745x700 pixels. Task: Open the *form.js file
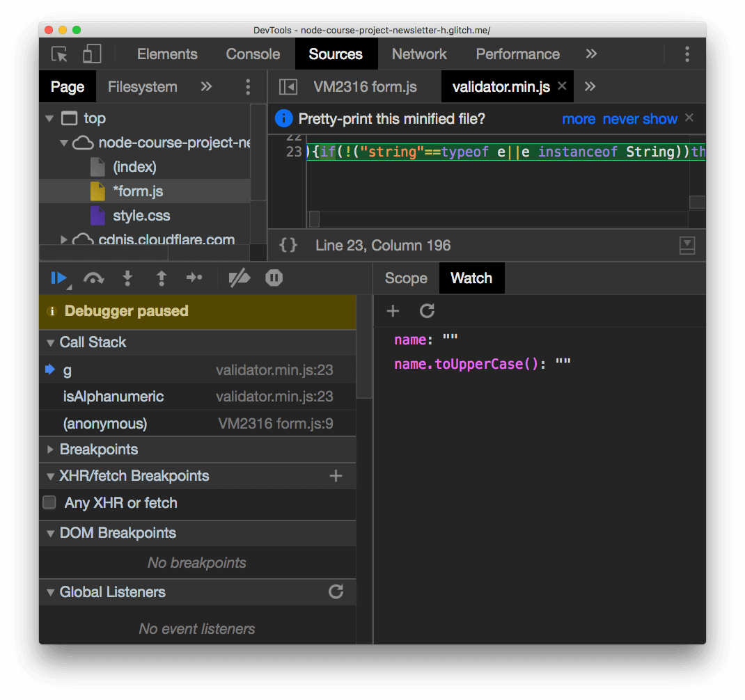click(138, 191)
